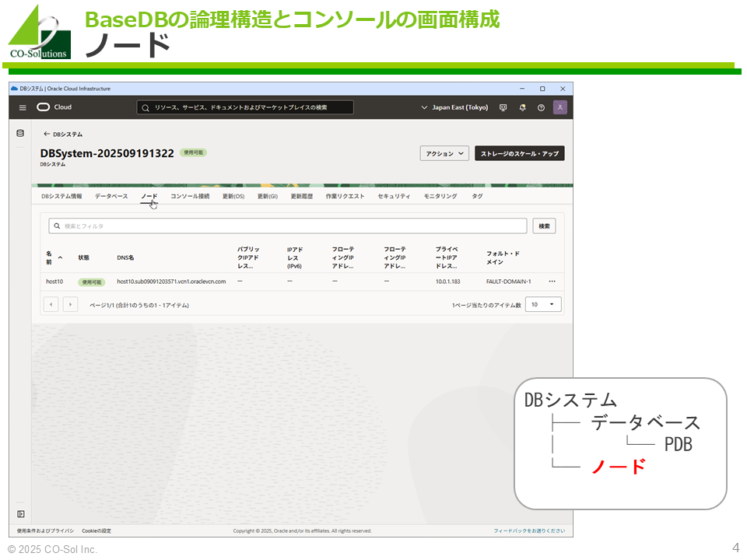Open Cloud Shell developer tools icon
747x560 pixels.
tap(503, 107)
